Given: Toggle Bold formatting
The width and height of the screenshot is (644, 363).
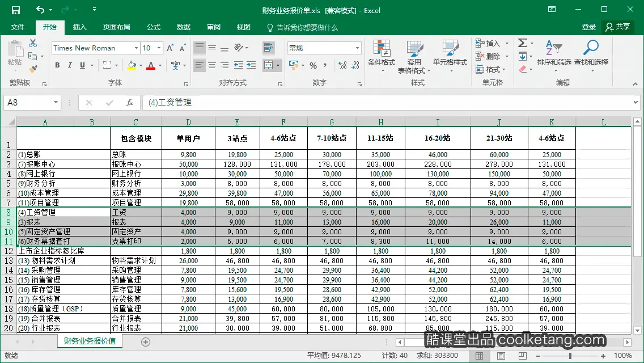Looking at the screenshot, I should 57,65.
